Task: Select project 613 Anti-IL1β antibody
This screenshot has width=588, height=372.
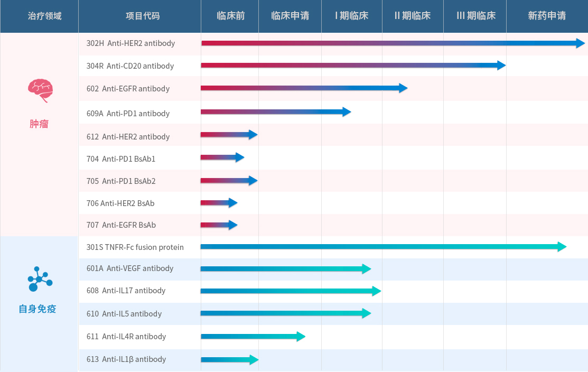Action: [x=126, y=359]
